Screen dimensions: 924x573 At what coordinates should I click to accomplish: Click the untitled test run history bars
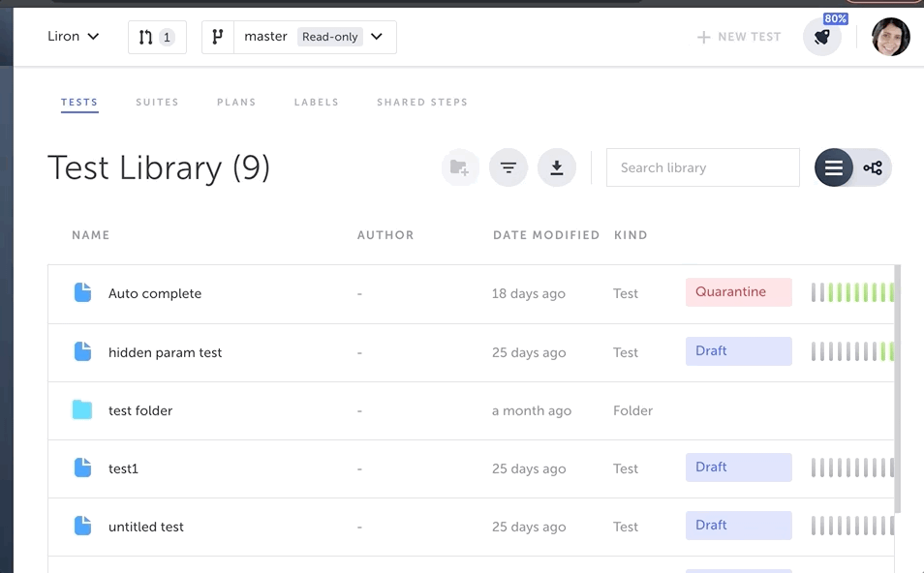[x=852, y=526]
